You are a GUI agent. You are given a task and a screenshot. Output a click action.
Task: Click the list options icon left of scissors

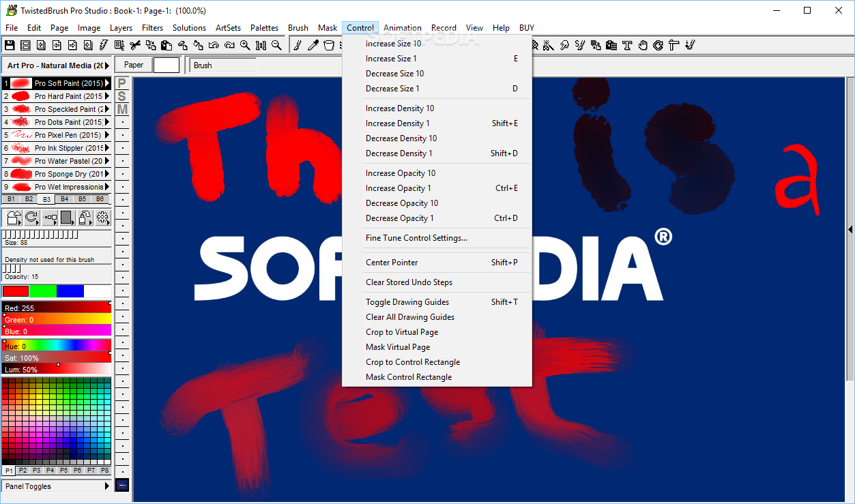(119, 45)
